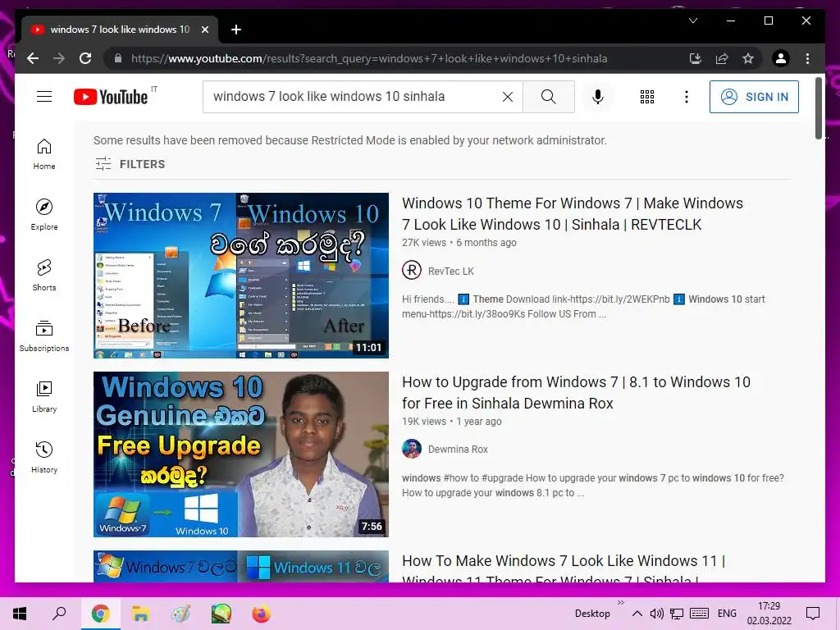Select the windows 7 look like tab
This screenshot has width=840, height=630.
120,30
